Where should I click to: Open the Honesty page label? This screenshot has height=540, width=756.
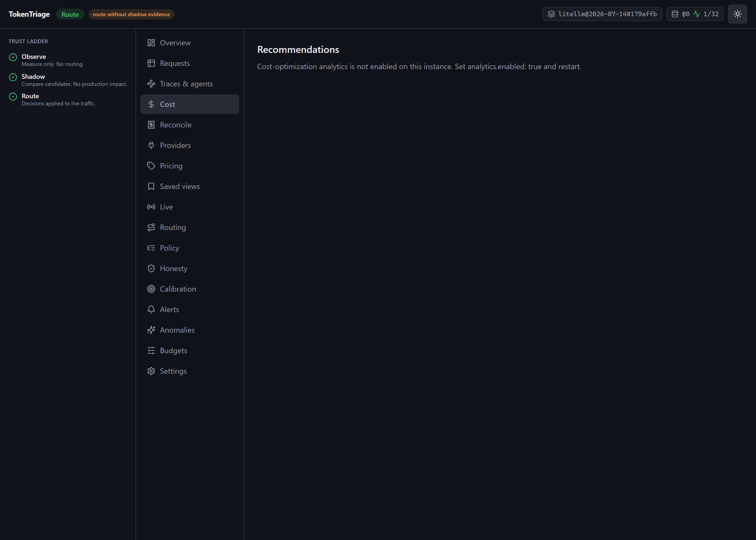coord(174,268)
